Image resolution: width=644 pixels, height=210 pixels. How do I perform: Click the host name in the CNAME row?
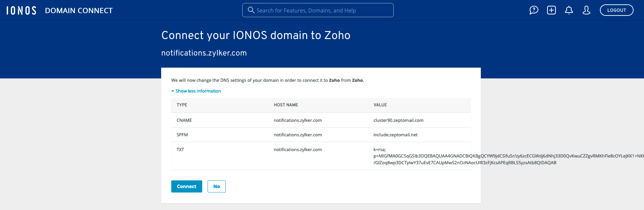click(298, 120)
